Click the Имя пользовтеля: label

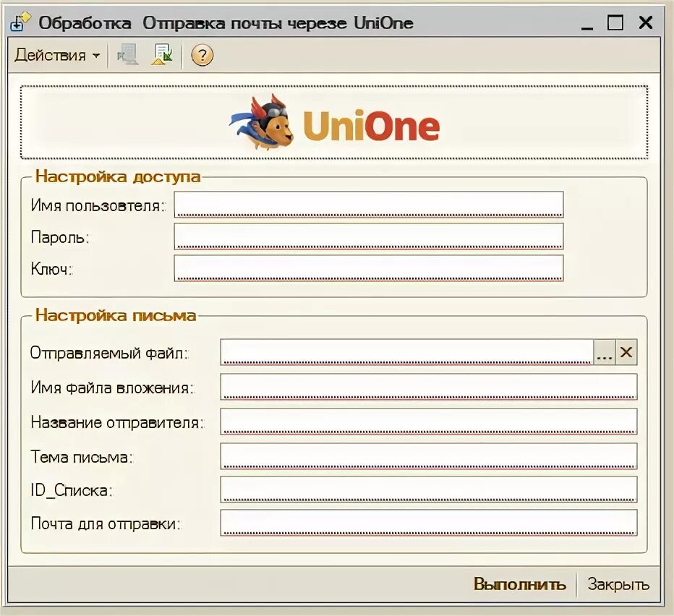[98, 206]
